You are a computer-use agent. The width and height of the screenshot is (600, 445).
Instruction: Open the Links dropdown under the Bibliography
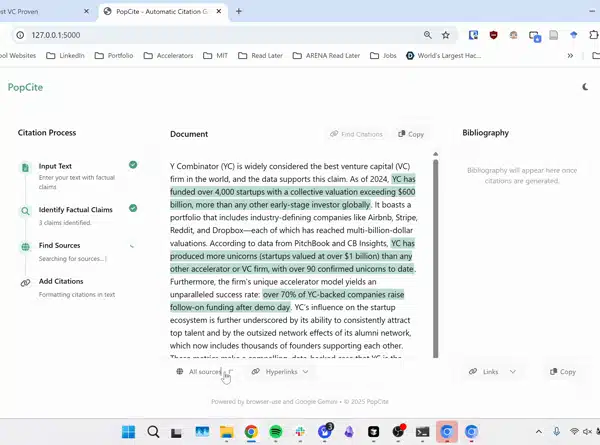(x=492, y=372)
